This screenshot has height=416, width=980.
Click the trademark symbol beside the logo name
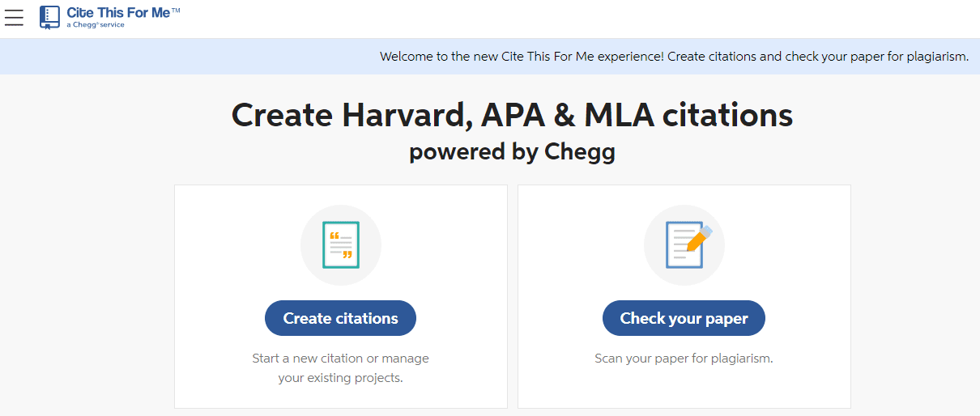[x=176, y=10]
